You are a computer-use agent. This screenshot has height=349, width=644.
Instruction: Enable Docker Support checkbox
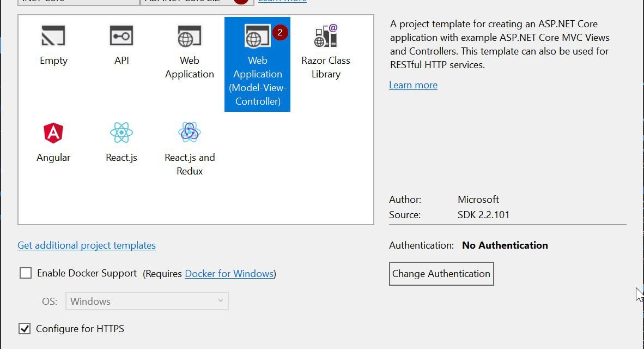(x=26, y=273)
